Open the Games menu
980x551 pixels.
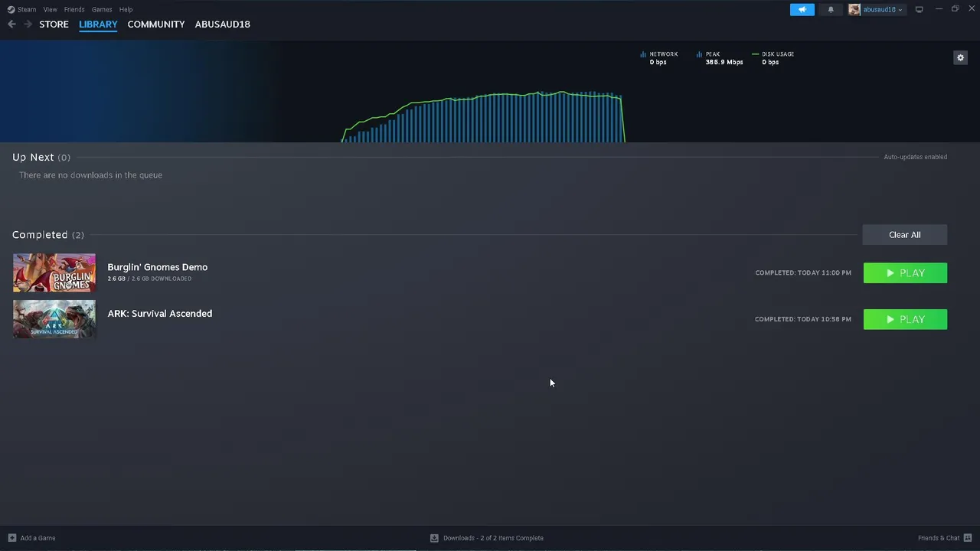click(x=102, y=9)
